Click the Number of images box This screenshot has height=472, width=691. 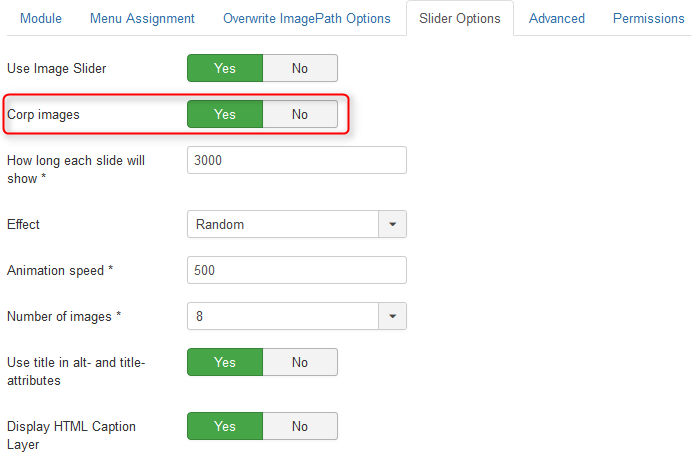tap(282, 316)
